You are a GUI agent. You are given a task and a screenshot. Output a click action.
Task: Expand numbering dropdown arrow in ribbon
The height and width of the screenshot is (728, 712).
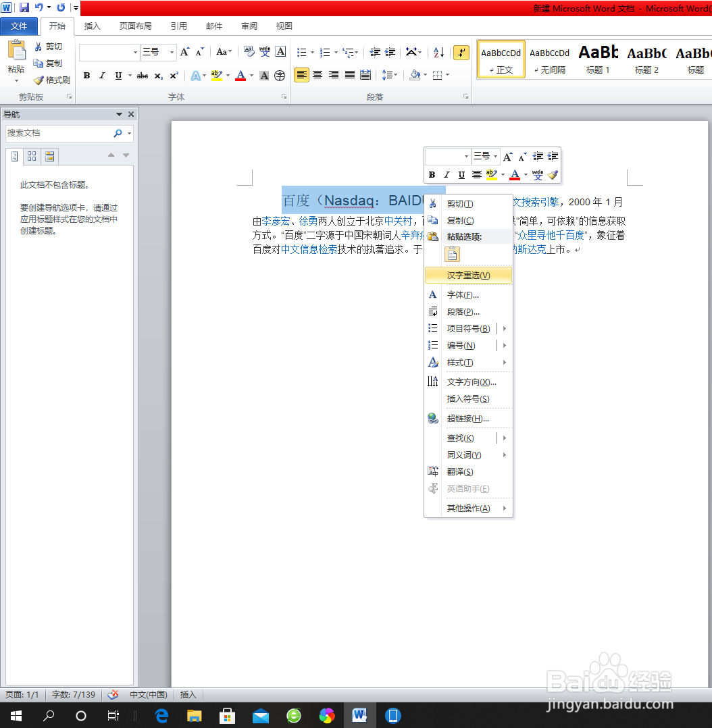pos(336,53)
